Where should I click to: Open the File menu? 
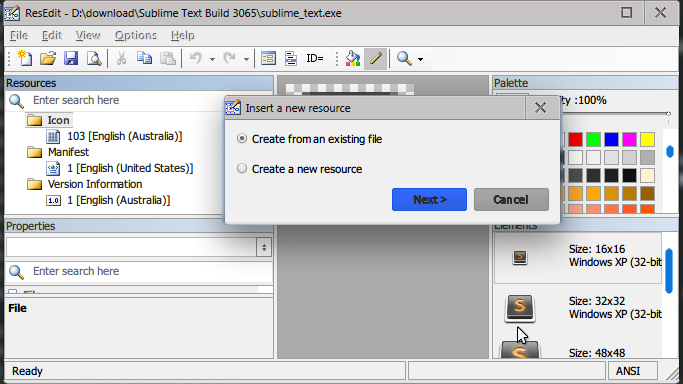click(19, 35)
